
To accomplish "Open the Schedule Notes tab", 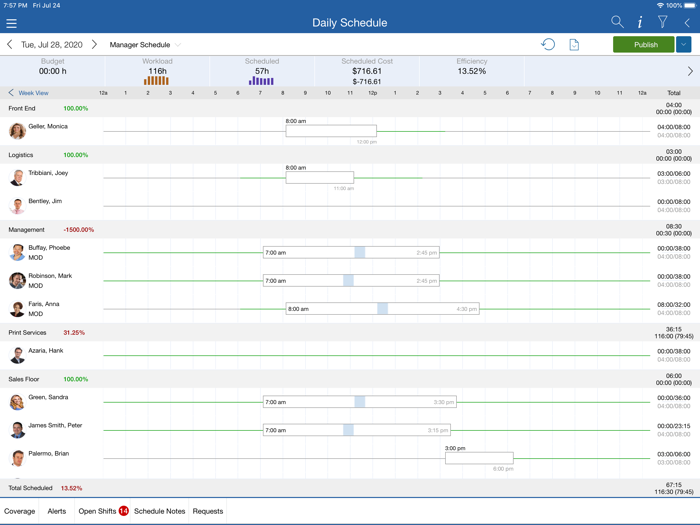I will pos(160,511).
